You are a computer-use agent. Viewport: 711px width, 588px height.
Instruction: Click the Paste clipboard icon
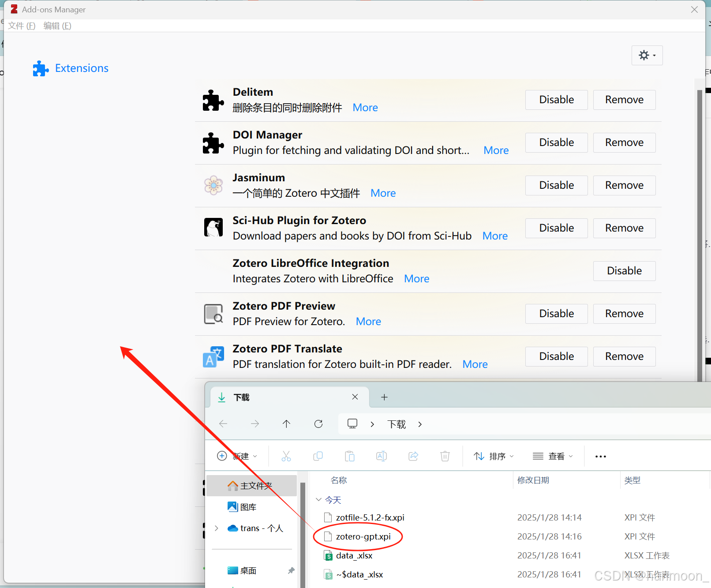350,456
